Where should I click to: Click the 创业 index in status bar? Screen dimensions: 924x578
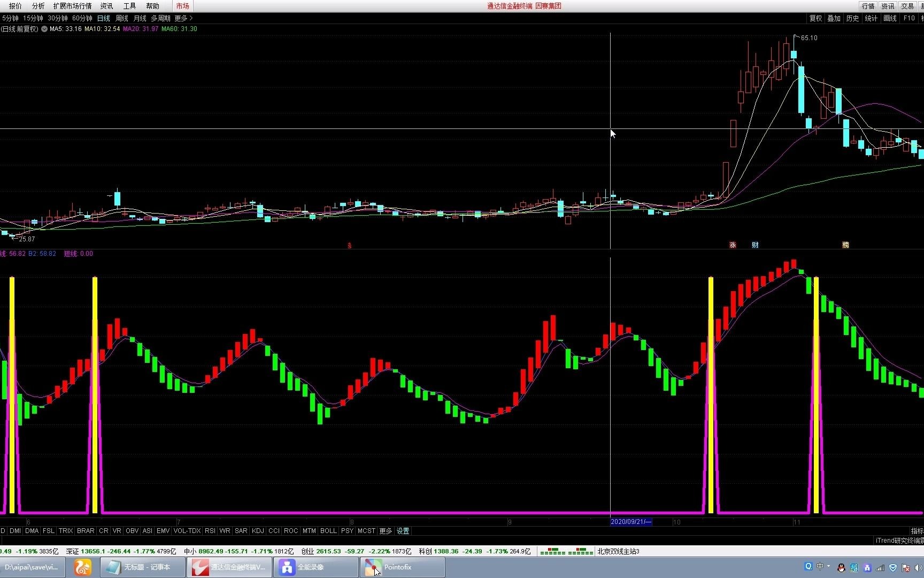tap(356, 551)
